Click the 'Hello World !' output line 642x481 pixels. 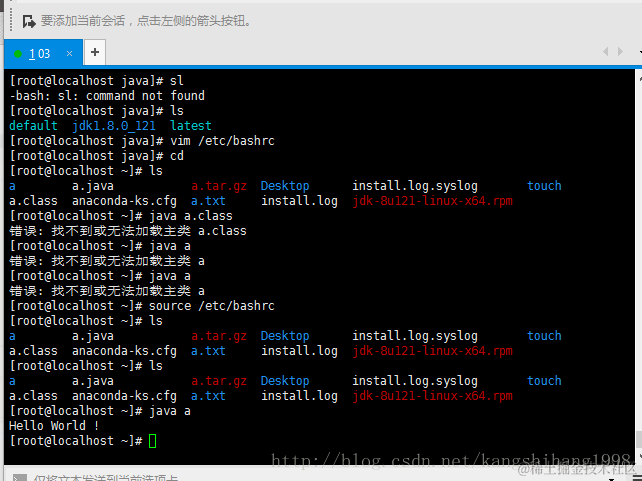pyautogui.click(x=54, y=426)
